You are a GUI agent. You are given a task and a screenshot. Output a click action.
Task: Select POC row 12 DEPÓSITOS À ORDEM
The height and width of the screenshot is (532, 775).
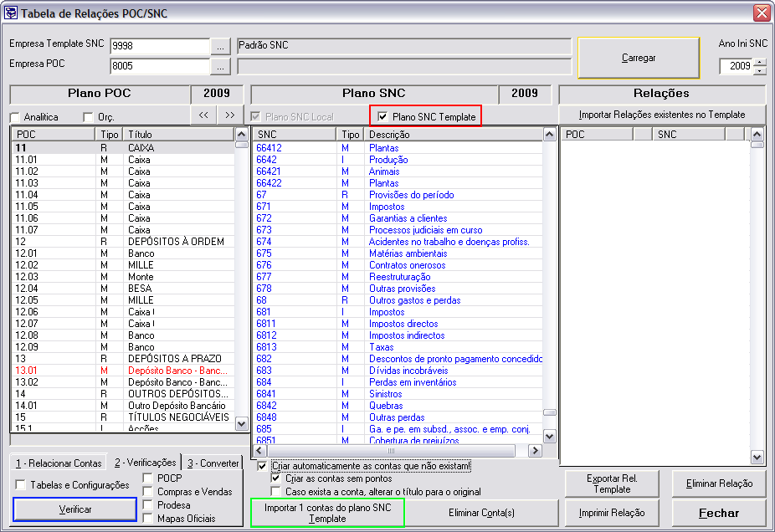(x=123, y=242)
